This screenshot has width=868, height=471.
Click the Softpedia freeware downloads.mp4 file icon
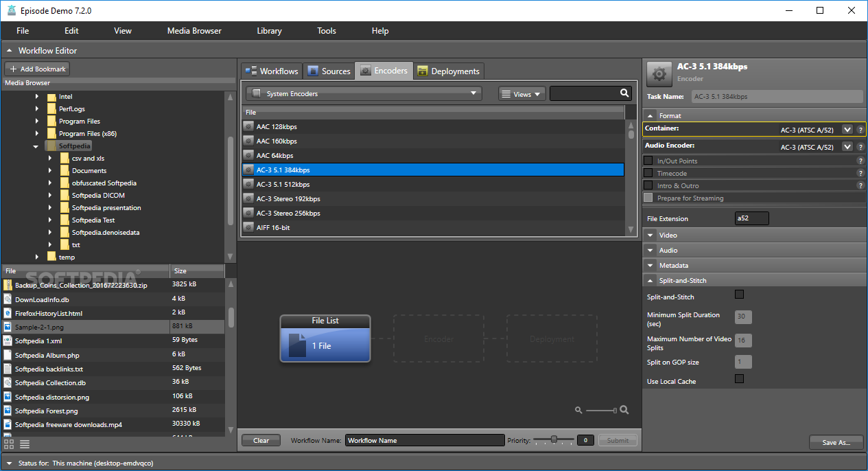pos(8,424)
